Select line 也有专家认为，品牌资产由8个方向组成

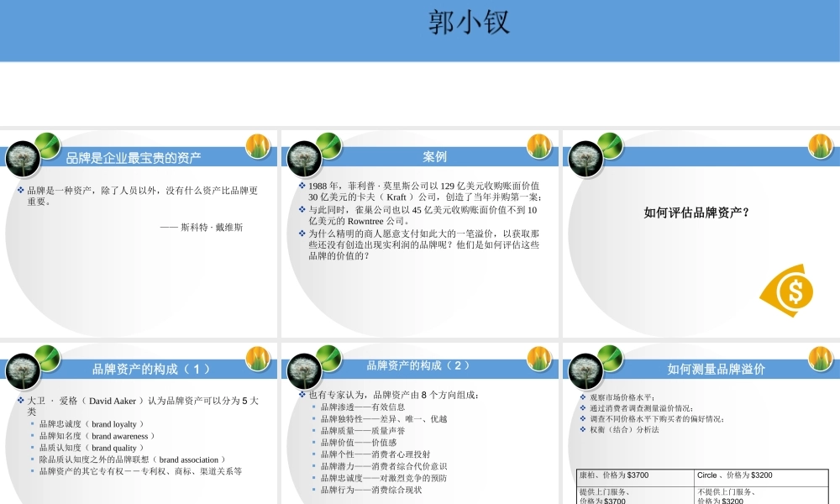coord(393,396)
